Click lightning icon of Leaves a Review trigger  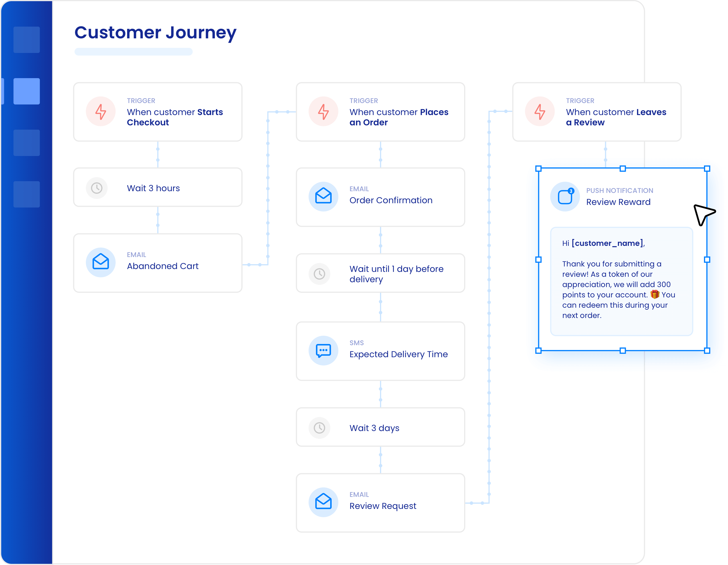540,111
